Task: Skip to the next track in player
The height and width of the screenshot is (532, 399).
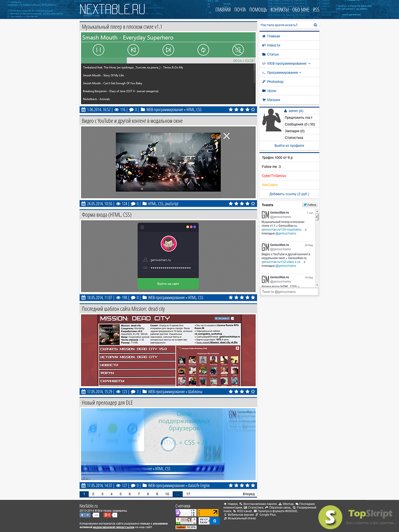Action: 168,50
